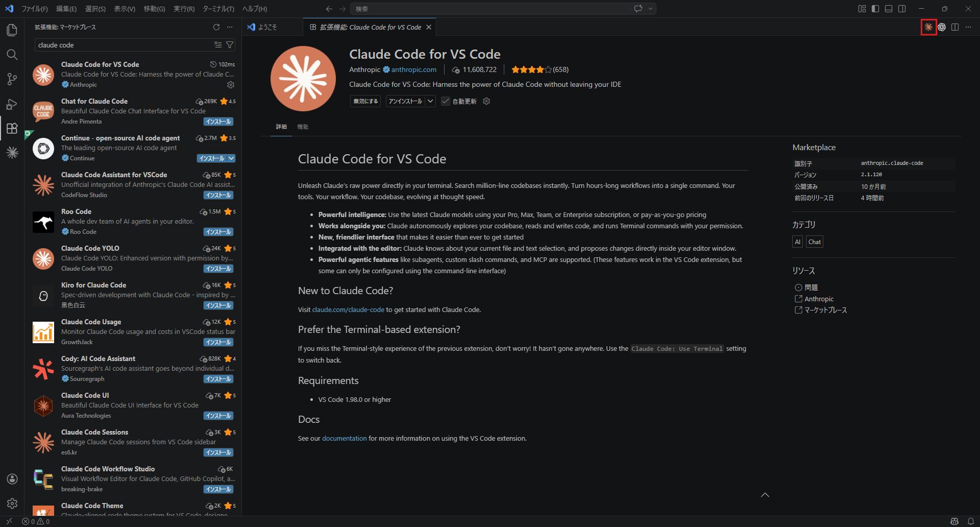Open Source Control view

pos(12,79)
